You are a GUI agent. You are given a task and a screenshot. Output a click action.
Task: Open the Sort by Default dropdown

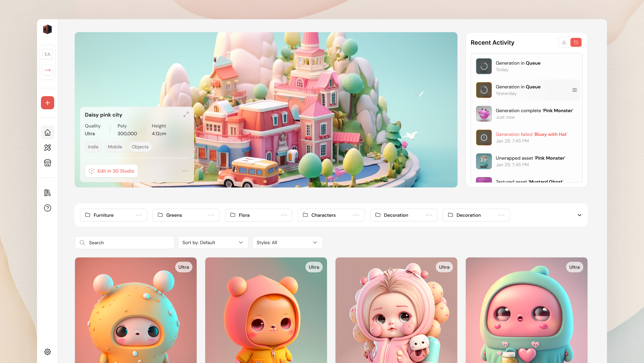point(213,243)
